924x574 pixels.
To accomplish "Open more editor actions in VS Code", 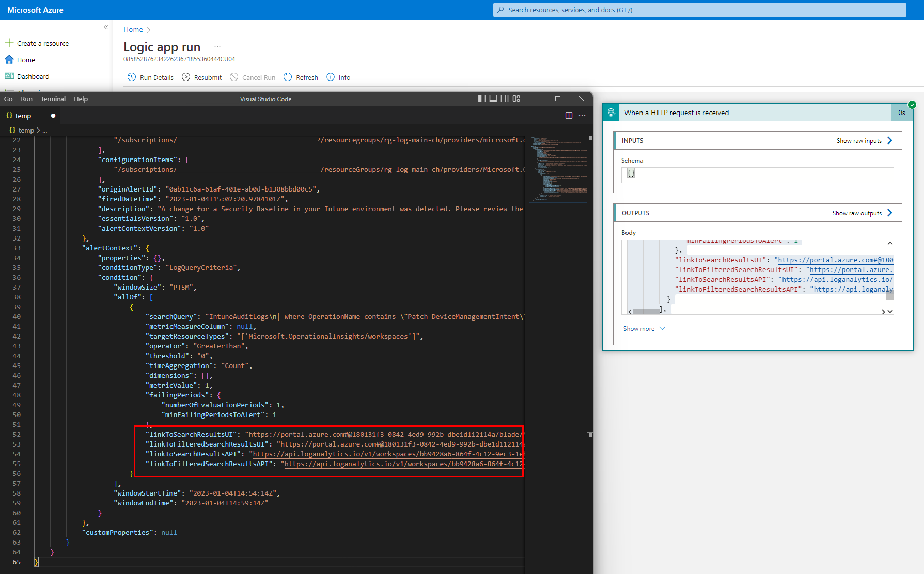I will click(582, 115).
